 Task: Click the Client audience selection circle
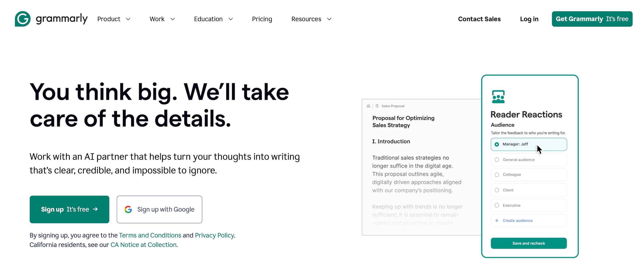coord(497,190)
